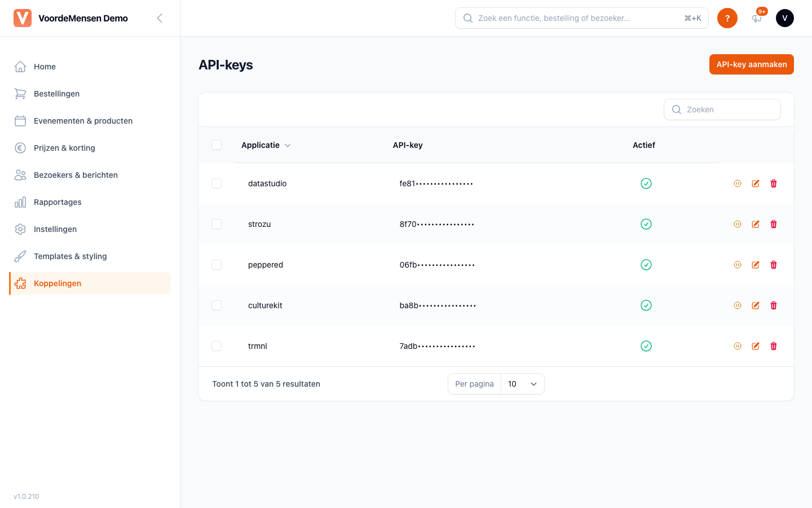The image size is (812, 508).
Task: Click the orange help question mark
Action: [x=727, y=18]
